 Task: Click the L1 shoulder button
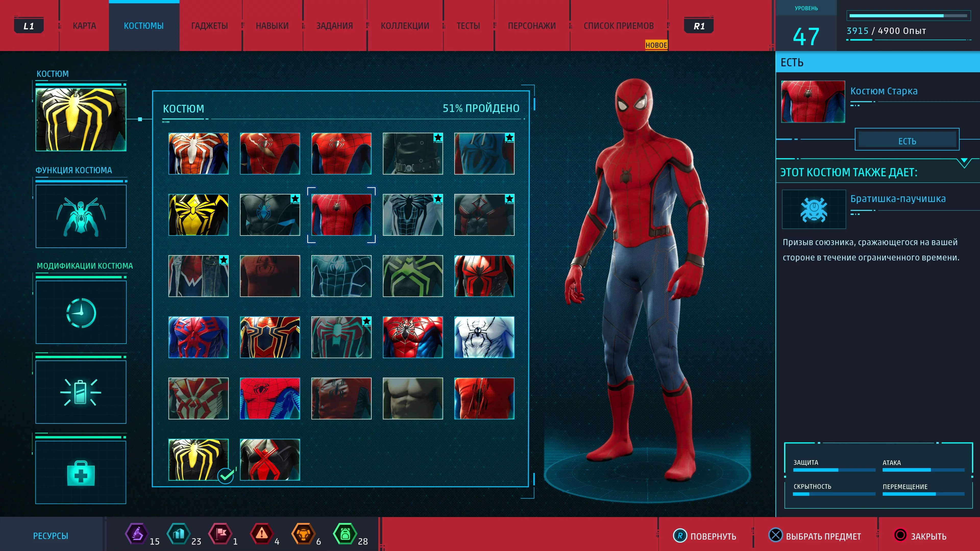point(29,26)
